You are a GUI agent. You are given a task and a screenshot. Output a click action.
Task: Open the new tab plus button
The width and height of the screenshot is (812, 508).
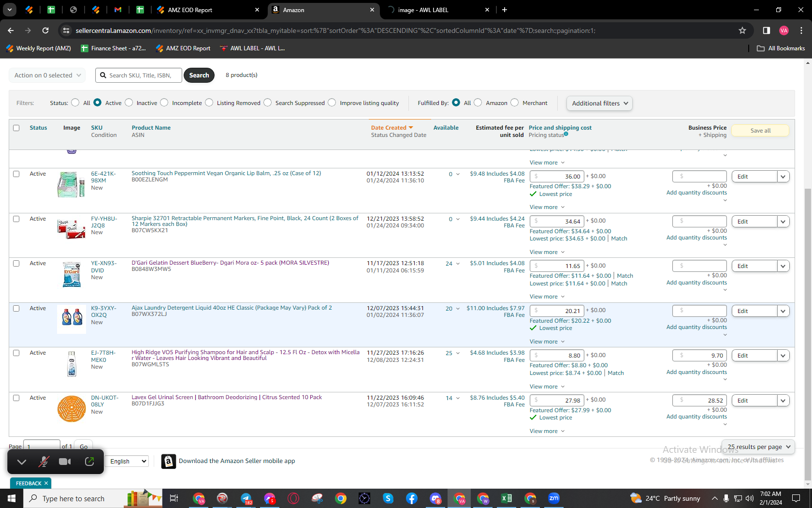click(x=505, y=10)
